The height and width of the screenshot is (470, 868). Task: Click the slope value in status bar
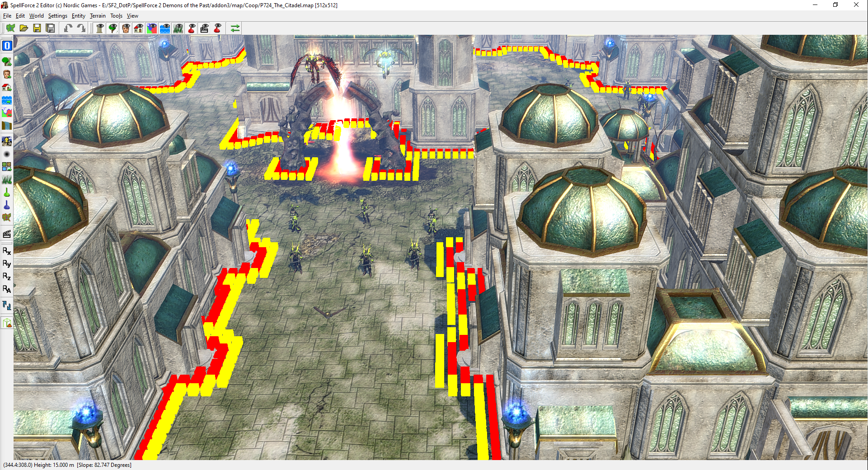tap(104, 465)
